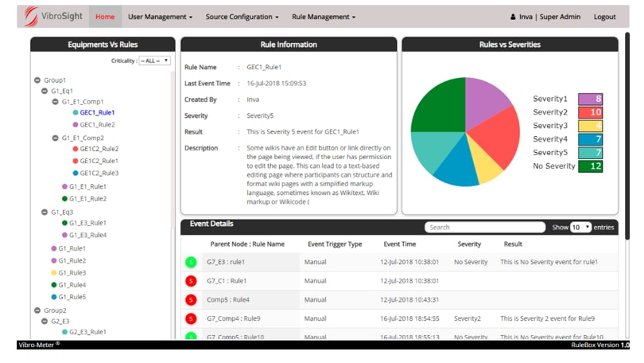Image resolution: width=644 pixels, height=363 pixels.
Task: Click the Severity2 red legend swatch
Action: [x=590, y=112]
